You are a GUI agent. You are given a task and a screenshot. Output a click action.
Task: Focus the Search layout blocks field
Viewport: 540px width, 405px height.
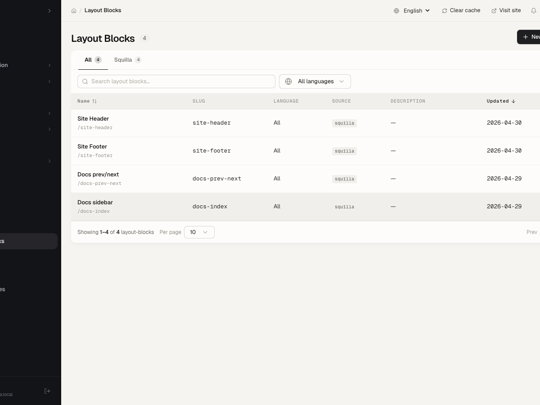[x=176, y=81]
